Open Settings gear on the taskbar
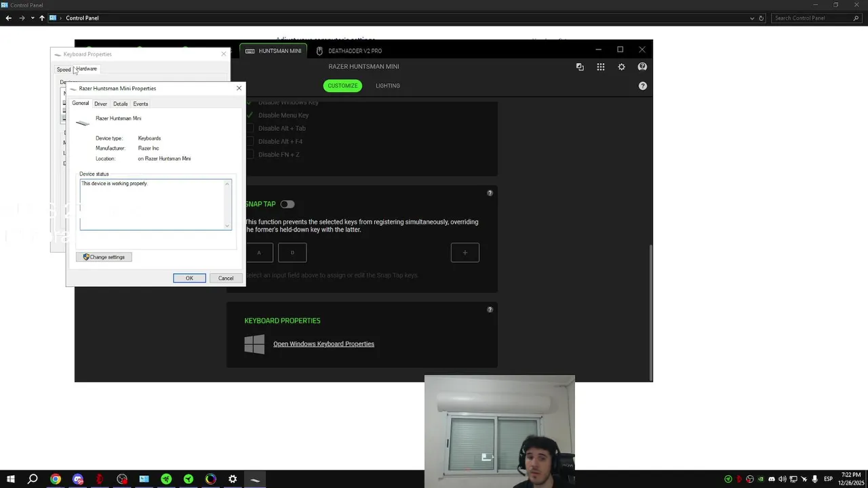Viewport: 868px width, 488px height. coord(233,479)
